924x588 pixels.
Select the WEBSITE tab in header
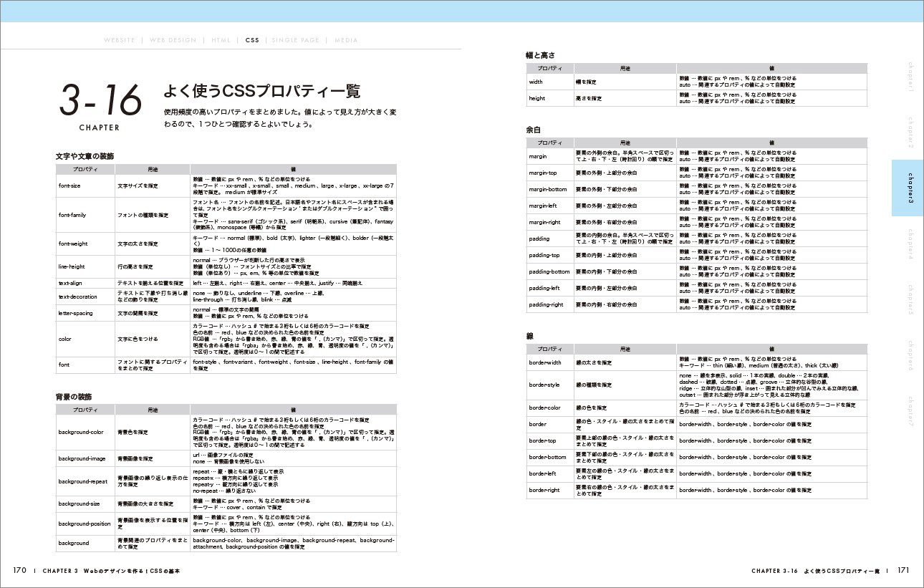point(119,40)
